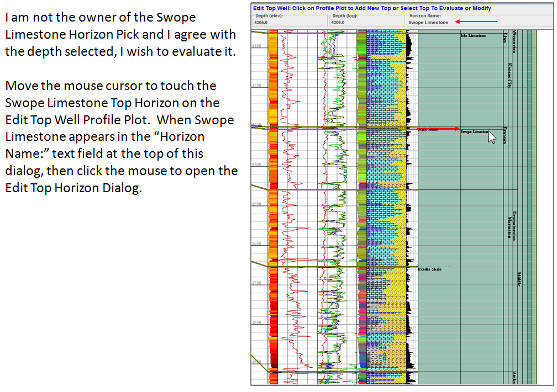Select the Swope Limestone label in the plot
Screen dimensions: 557x392
point(475,132)
